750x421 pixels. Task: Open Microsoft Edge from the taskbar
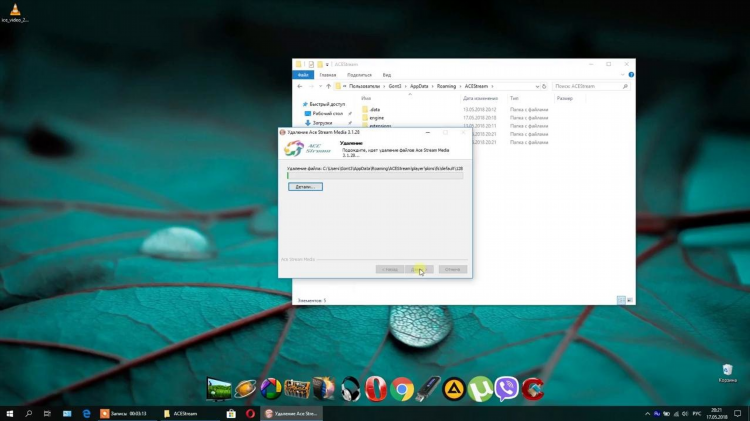point(87,413)
